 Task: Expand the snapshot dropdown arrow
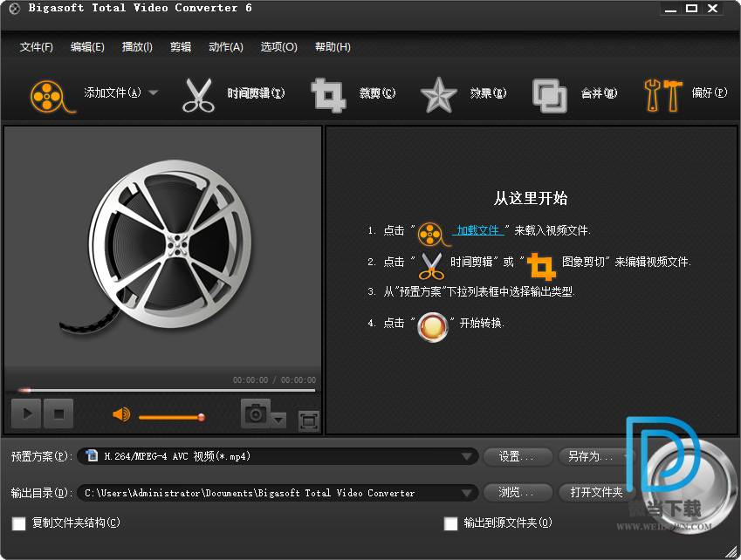tap(278, 420)
